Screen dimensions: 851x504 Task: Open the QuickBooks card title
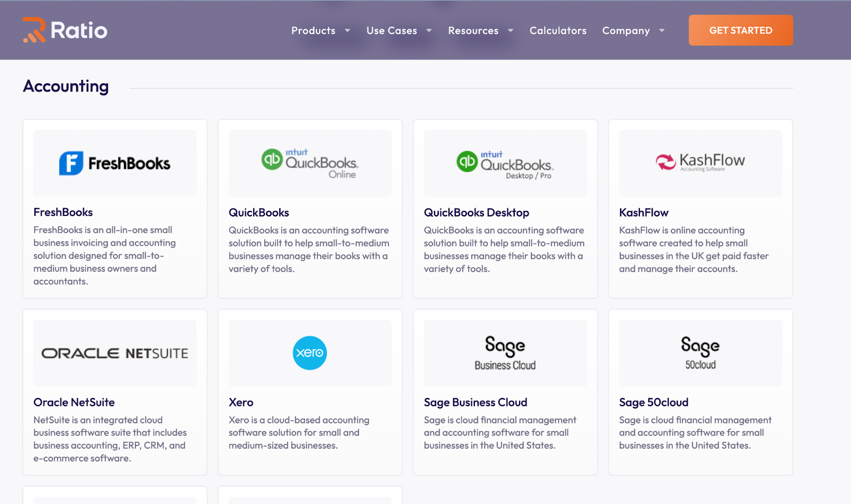[x=258, y=213]
